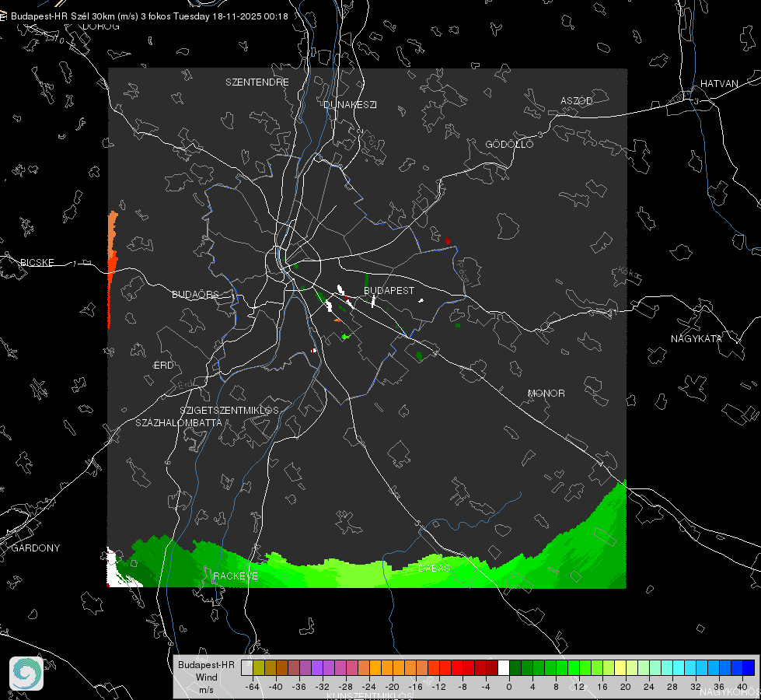
Task: Click the HATVAN city label
Action: (x=719, y=83)
